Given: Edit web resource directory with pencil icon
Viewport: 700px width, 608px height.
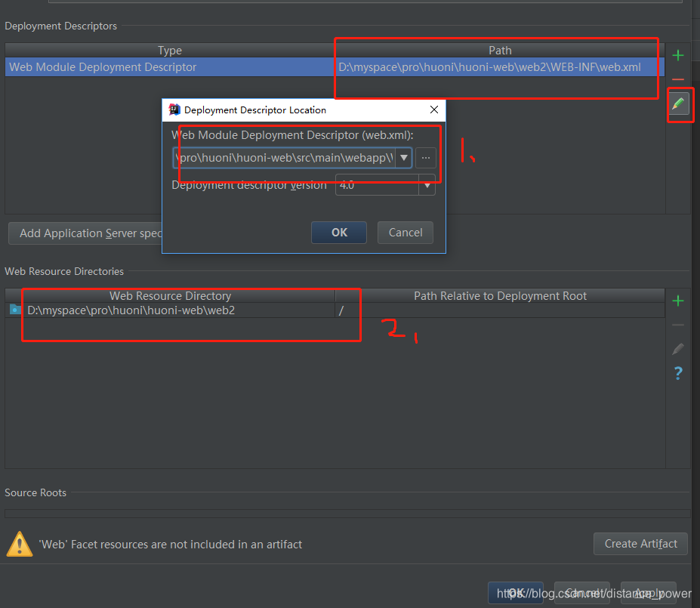Looking at the screenshot, I should (677, 349).
